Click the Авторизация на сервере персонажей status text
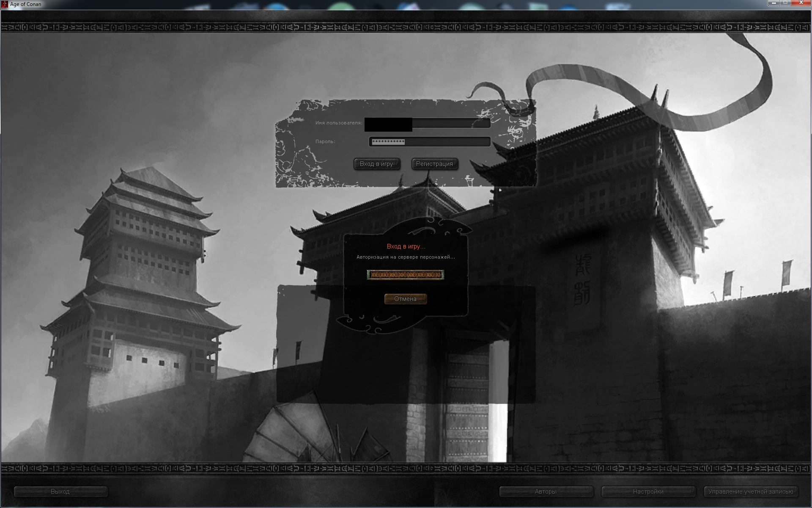This screenshot has width=812, height=508. click(x=406, y=257)
